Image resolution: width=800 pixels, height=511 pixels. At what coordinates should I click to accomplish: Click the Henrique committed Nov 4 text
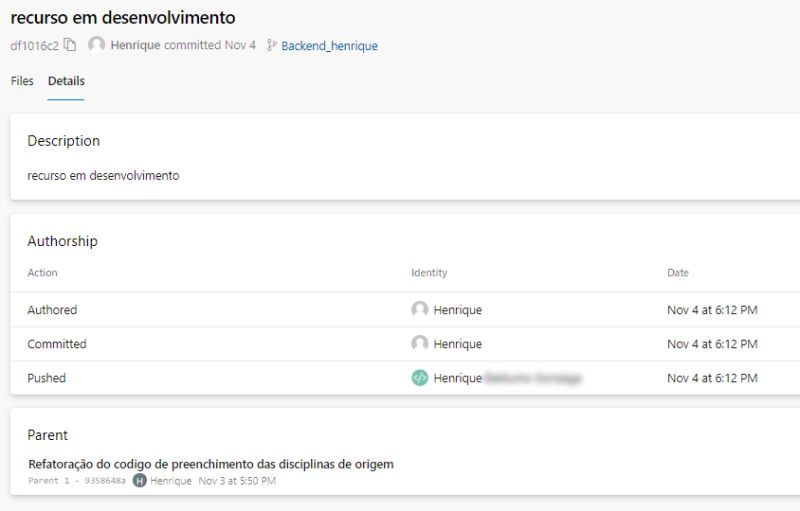pos(183,45)
